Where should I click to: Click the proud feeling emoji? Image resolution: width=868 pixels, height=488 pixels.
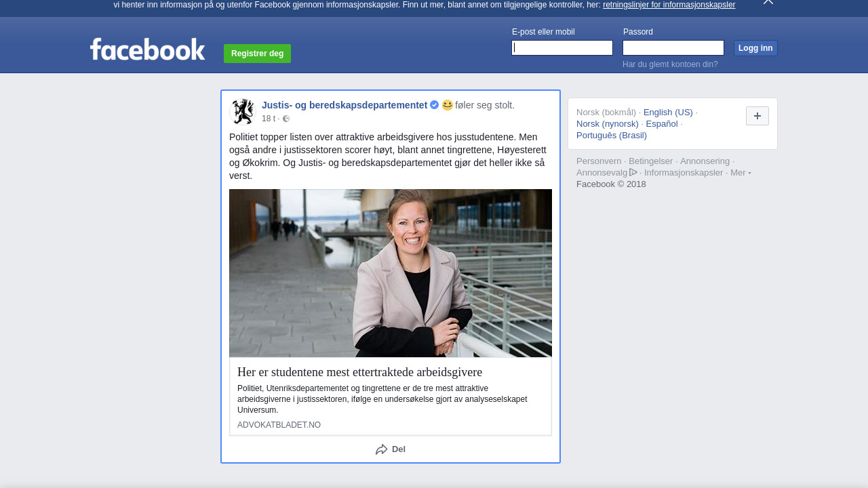pyautogui.click(x=448, y=105)
